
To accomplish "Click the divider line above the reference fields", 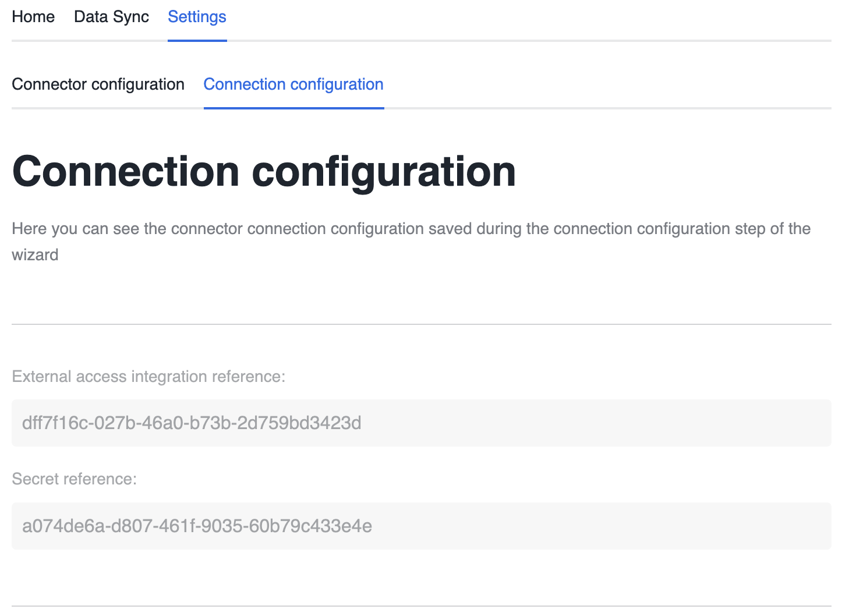I will coord(421,324).
